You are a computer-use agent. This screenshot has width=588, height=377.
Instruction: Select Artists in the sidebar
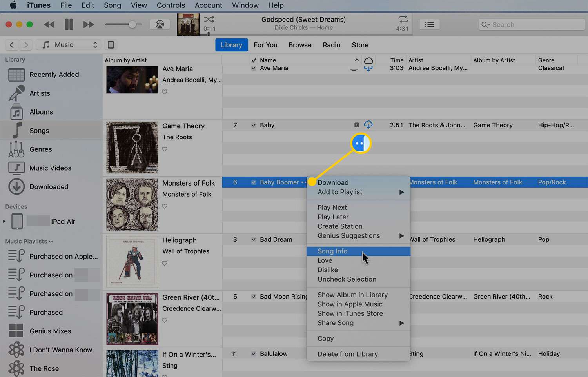point(51,93)
